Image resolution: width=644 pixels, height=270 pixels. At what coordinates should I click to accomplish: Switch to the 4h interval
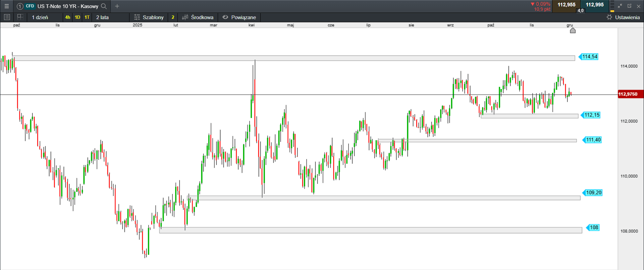pyautogui.click(x=68, y=17)
